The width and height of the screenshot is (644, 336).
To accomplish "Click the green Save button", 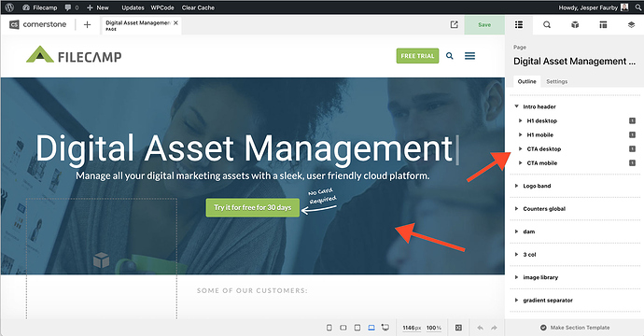I will pyautogui.click(x=484, y=24).
